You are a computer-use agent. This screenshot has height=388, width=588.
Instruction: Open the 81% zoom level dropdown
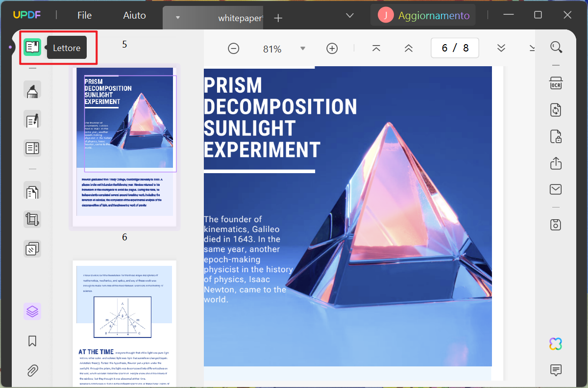point(303,49)
